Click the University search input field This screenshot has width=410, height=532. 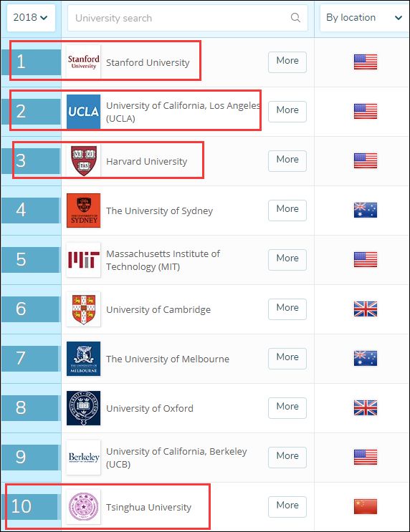pyautogui.click(x=188, y=18)
